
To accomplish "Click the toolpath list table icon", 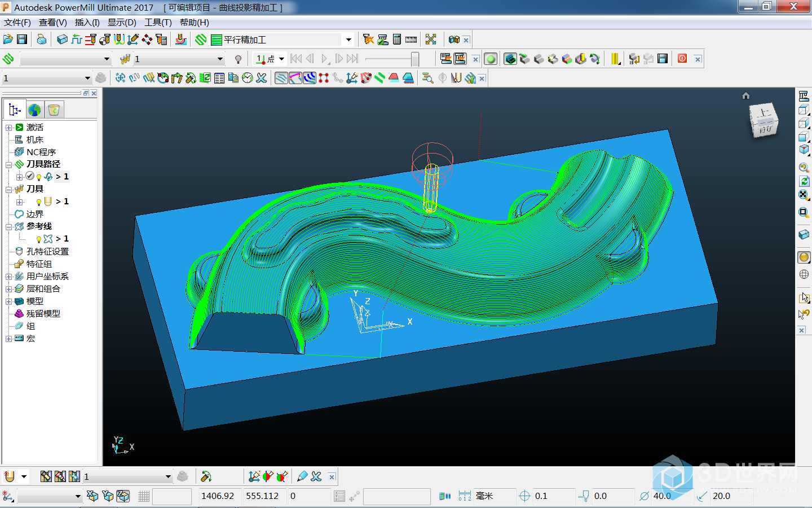I will [x=219, y=78].
